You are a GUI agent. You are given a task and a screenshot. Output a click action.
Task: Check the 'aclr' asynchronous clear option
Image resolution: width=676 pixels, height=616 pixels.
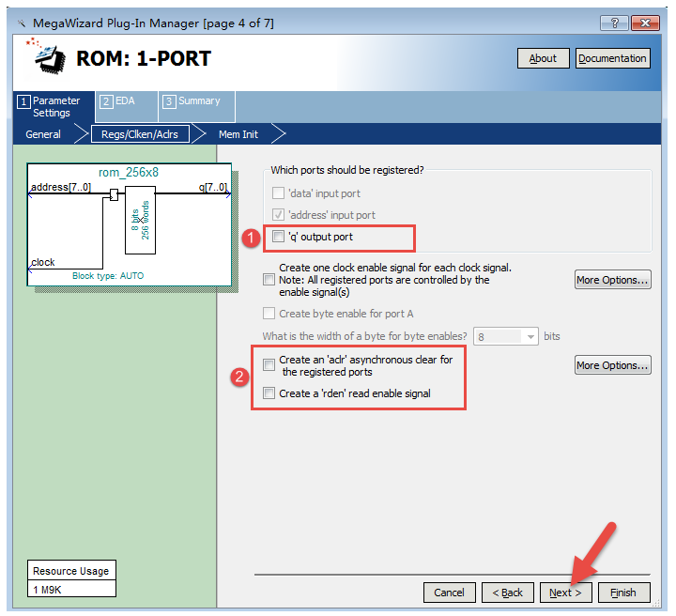pos(270,365)
